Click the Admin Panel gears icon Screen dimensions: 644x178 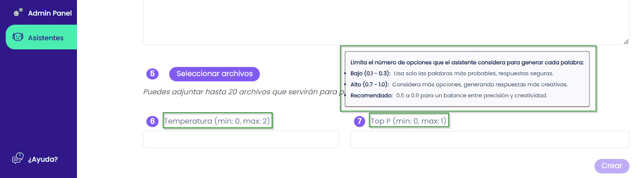(x=18, y=12)
